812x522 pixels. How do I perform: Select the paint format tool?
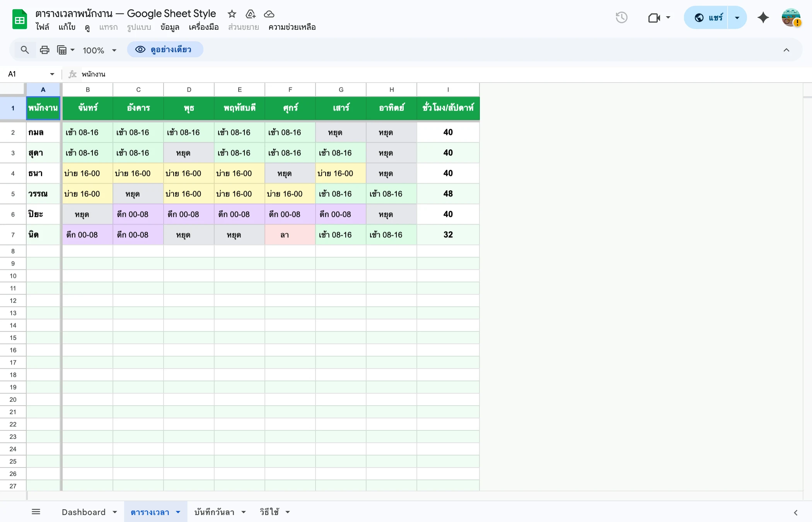[63, 49]
